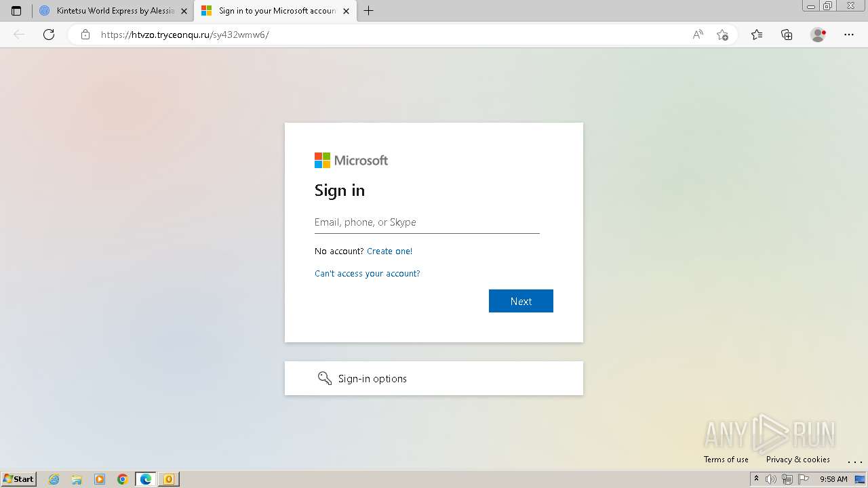
Task: Minimize the browser window
Action: click(811, 6)
